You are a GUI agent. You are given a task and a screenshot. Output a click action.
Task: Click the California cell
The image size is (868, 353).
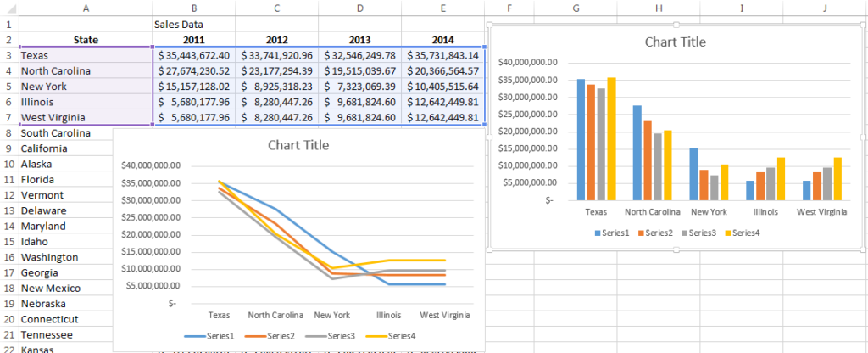pos(85,148)
